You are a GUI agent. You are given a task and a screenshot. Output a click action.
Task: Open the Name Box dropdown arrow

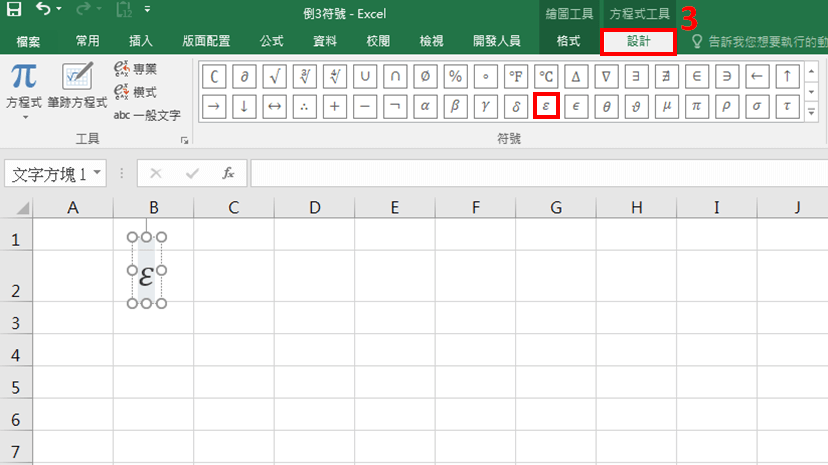(x=97, y=173)
